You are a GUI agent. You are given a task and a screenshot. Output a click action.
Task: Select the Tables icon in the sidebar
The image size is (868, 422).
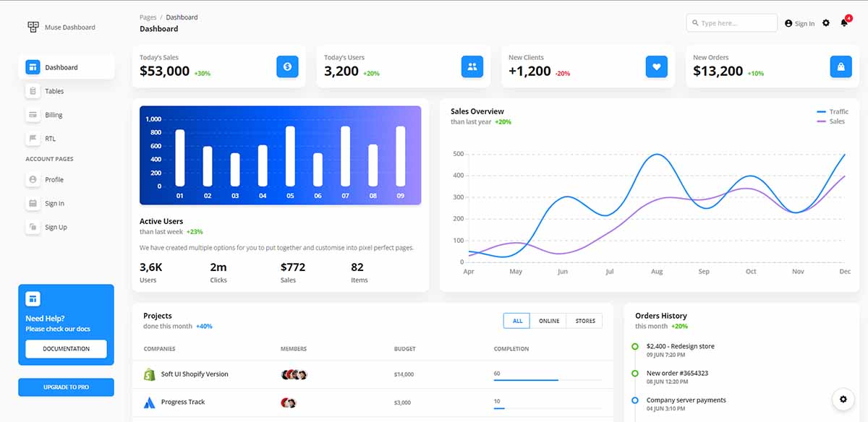pyautogui.click(x=32, y=90)
